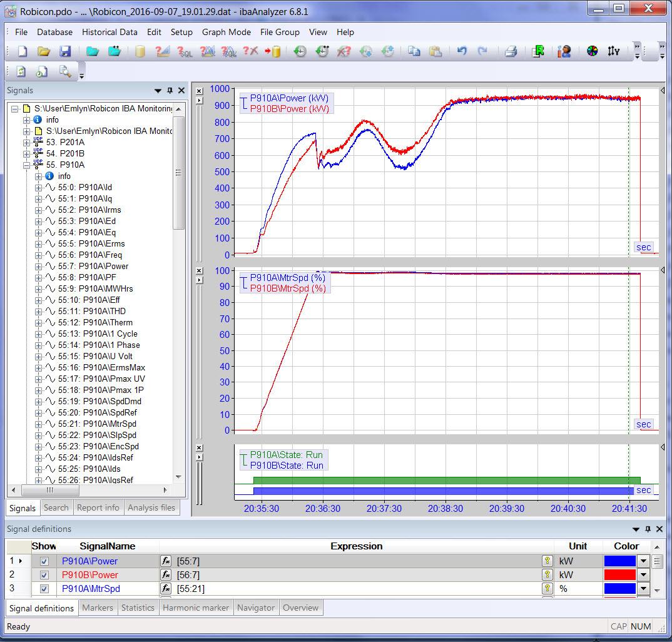672x642 pixels.
Task: Click the report generator R icon
Action: 538,51
